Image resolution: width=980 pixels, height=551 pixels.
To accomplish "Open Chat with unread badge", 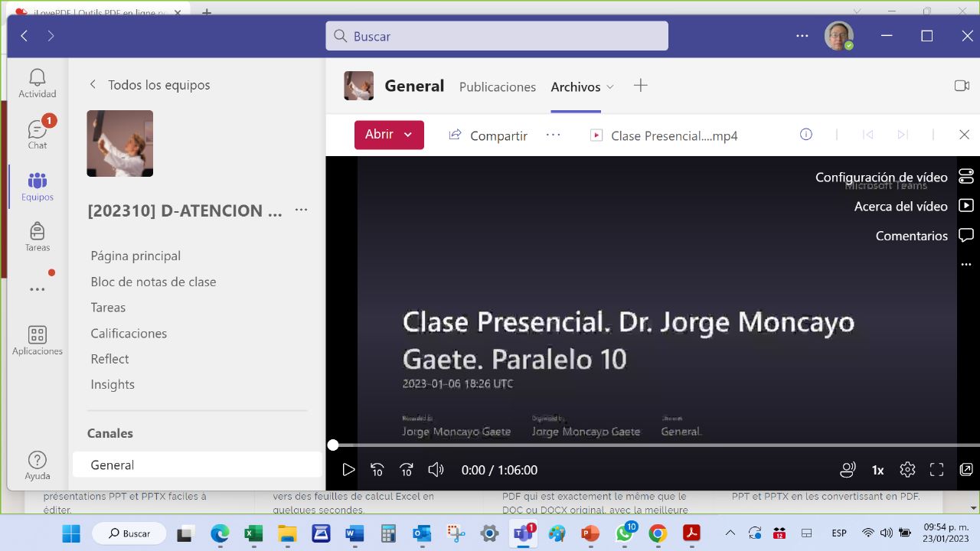I will coord(37,134).
